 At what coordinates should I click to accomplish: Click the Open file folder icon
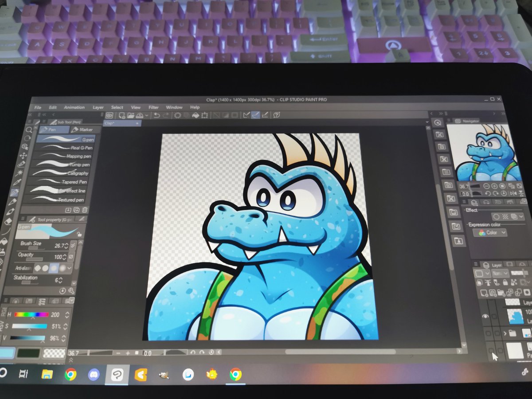(131, 115)
